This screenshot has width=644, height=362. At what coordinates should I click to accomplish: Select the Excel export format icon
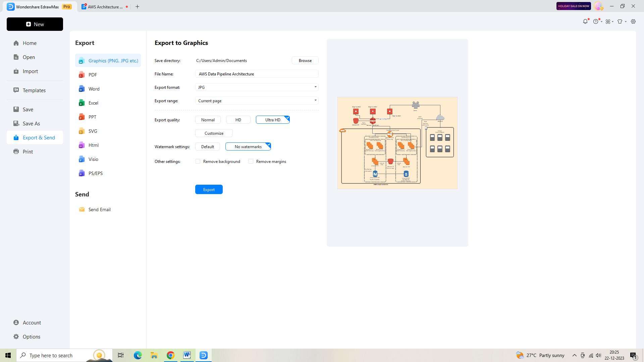point(82,103)
